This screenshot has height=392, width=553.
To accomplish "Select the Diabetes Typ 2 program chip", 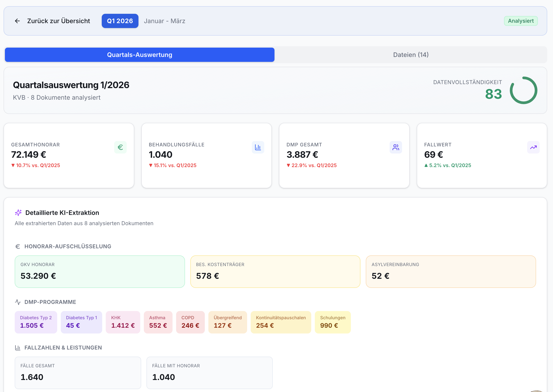I will click(36, 322).
